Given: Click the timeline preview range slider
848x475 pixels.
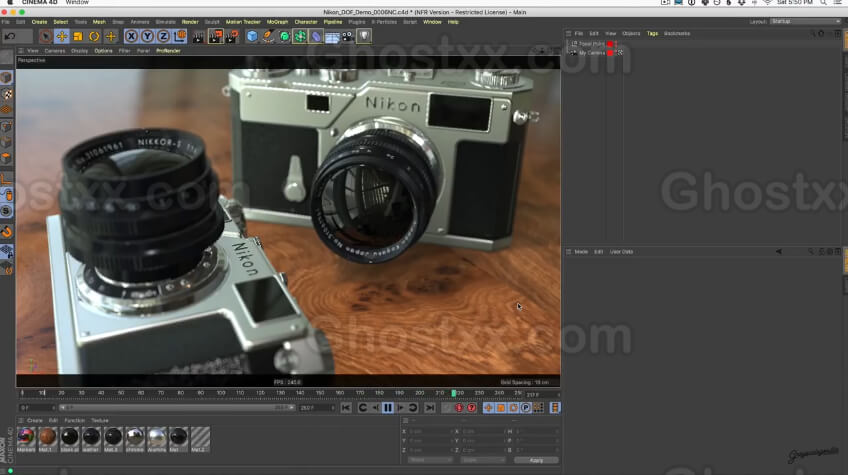Looking at the screenshot, I should 177,408.
